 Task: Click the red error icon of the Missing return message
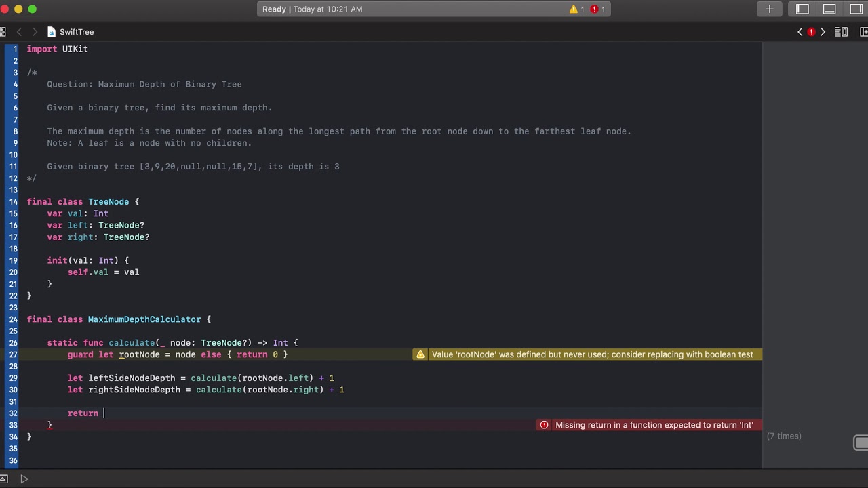click(x=544, y=425)
